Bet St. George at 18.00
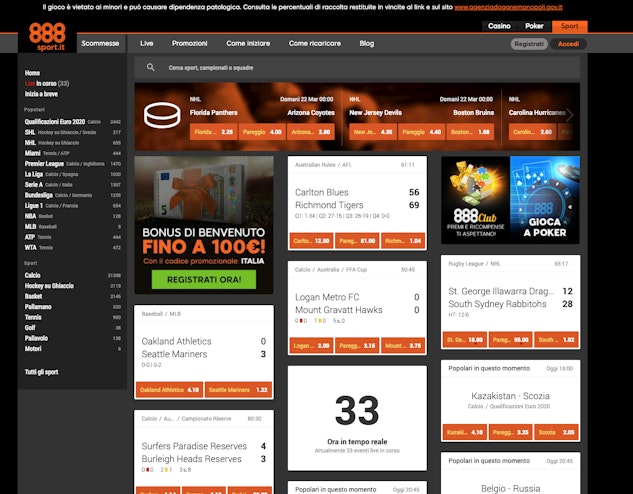 465,340
